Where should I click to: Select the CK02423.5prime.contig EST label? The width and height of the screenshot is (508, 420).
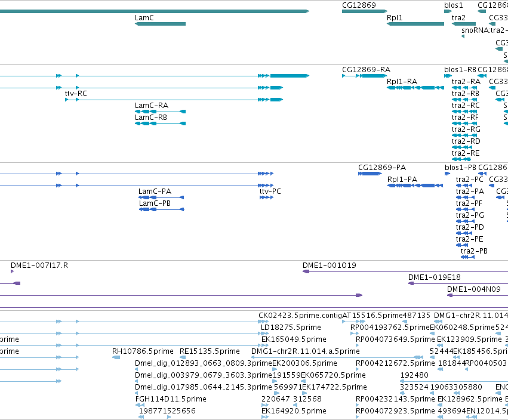(300, 316)
